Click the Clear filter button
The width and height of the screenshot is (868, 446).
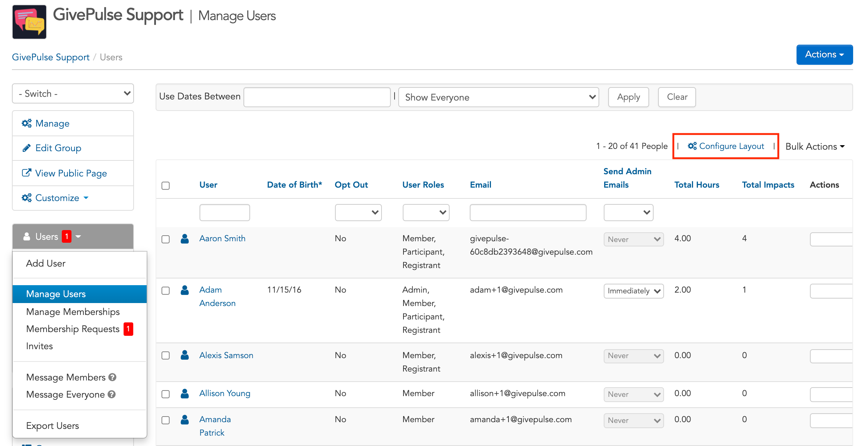point(677,97)
